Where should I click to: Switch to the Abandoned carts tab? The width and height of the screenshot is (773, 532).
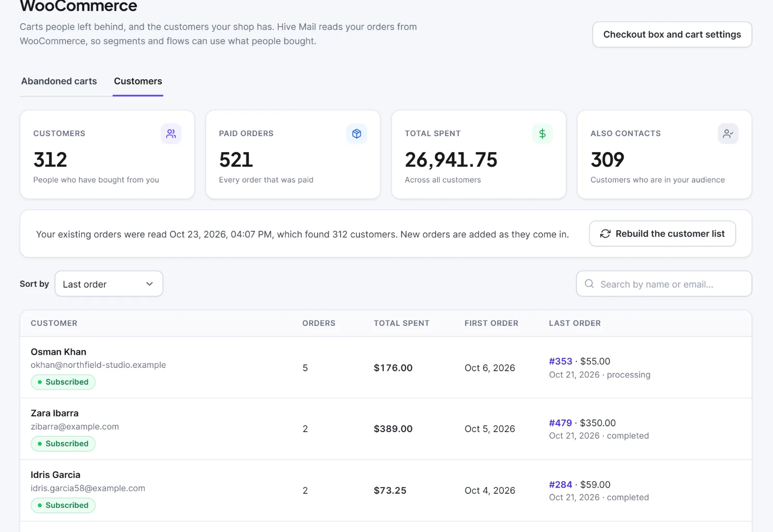59,81
